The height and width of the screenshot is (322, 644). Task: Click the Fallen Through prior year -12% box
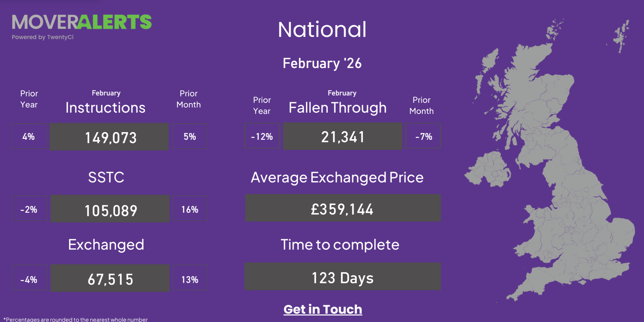(262, 136)
